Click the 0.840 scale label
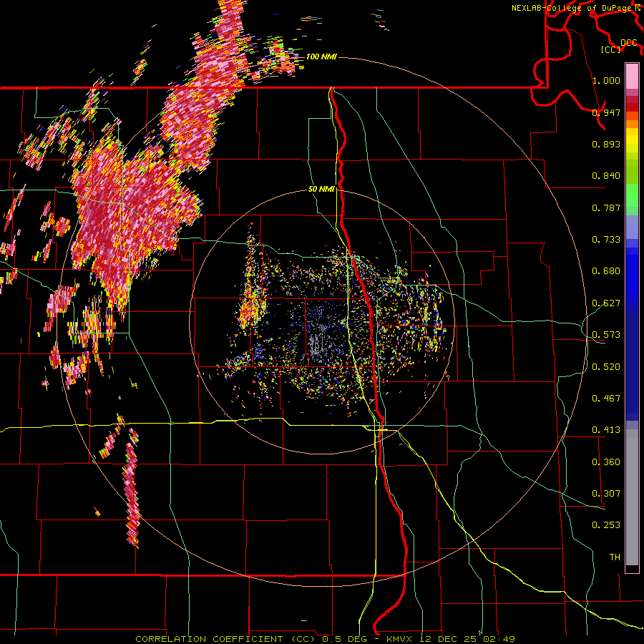 coord(606,176)
